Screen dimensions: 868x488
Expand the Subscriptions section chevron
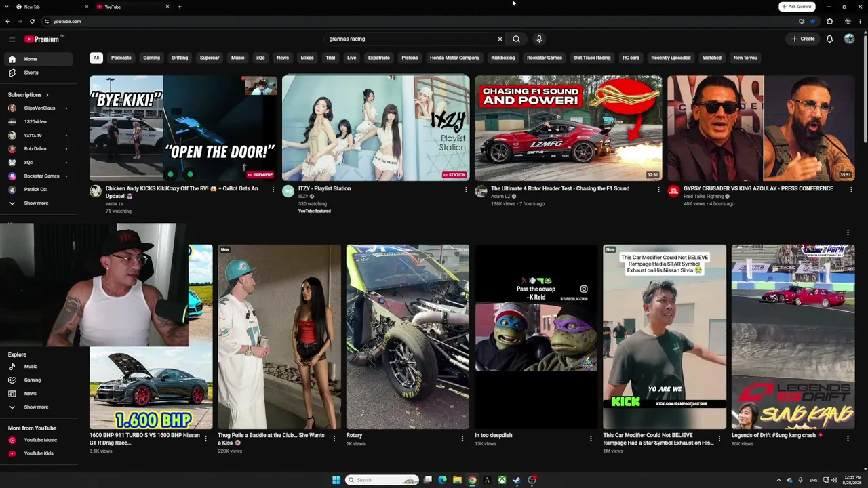47,95
